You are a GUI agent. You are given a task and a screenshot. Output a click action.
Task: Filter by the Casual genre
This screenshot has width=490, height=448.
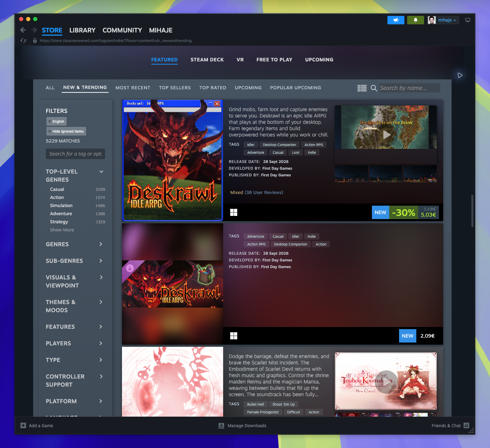[x=57, y=189]
